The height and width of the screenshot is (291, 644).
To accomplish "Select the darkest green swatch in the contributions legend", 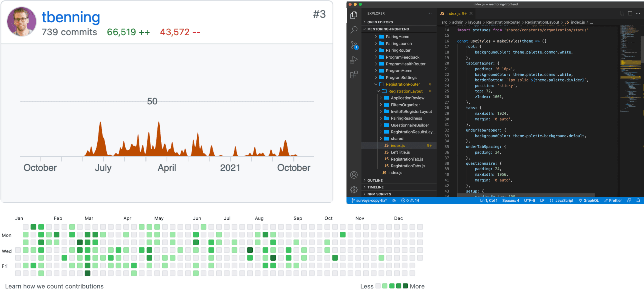I will [x=405, y=286].
